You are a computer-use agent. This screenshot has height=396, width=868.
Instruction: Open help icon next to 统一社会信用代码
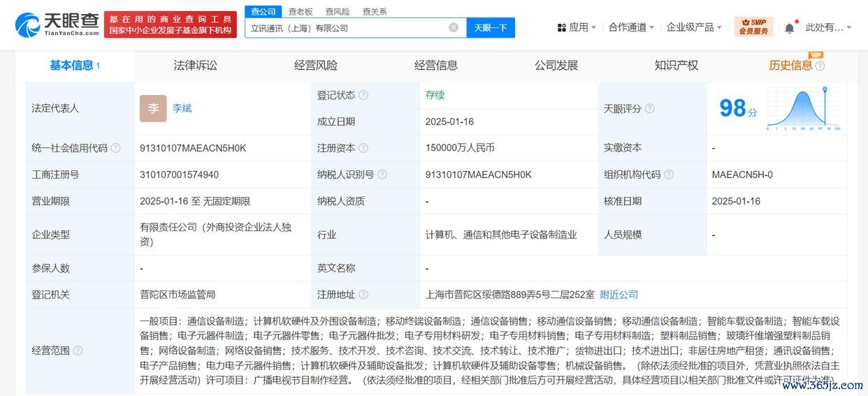point(116,148)
